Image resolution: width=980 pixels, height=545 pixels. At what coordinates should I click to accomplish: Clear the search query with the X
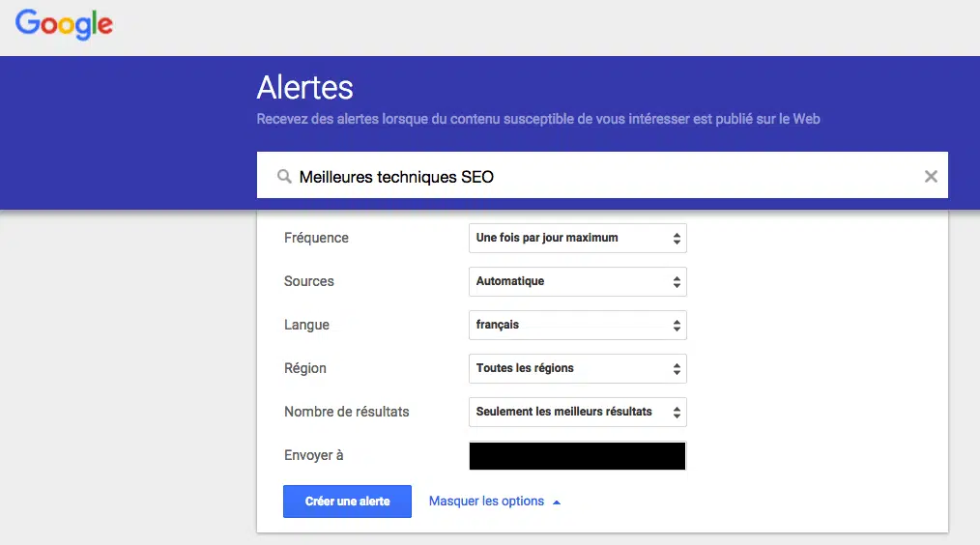931,176
